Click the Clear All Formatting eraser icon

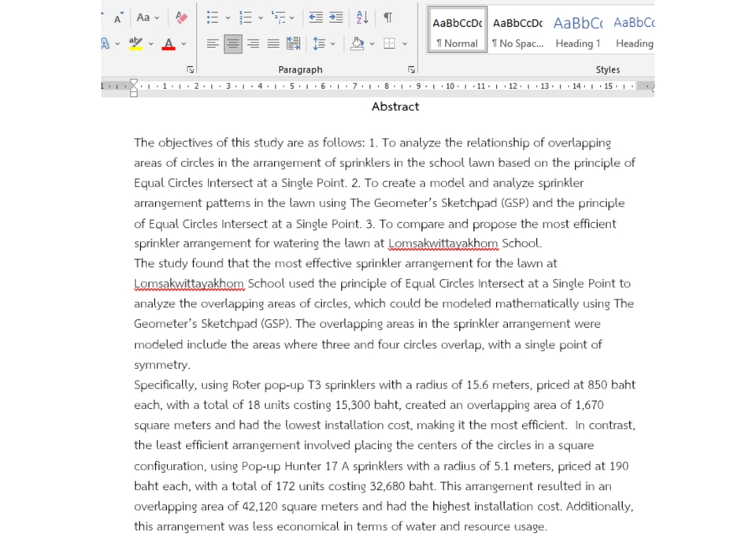(x=181, y=18)
